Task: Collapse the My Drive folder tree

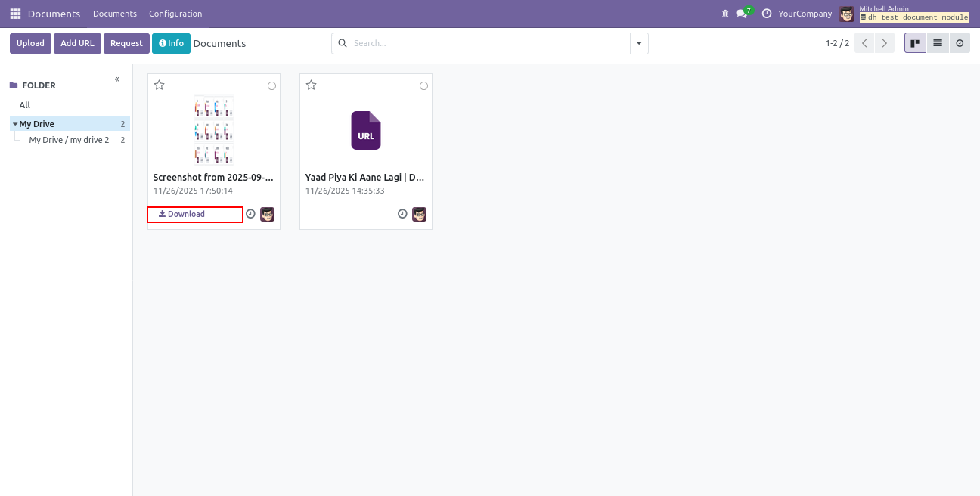Action: coord(14,124)
